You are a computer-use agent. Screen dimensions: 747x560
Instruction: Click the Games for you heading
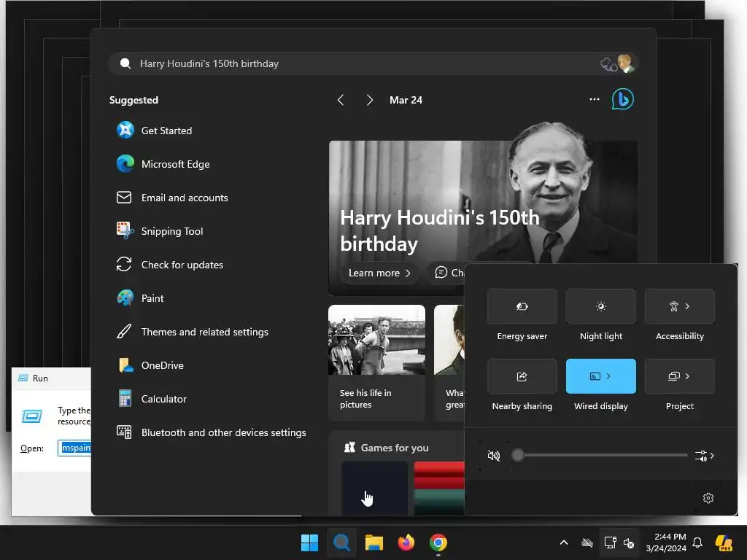[395, 448]
